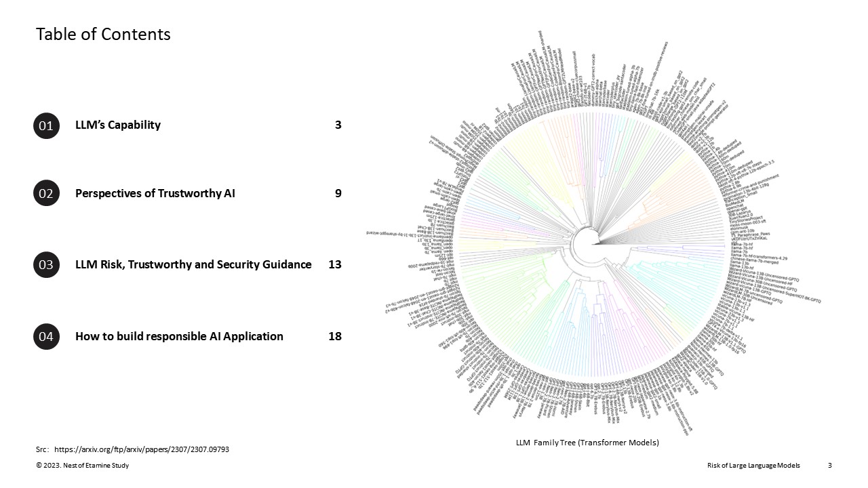Select the 'LLM's Capability' entry
The image size is (868, 488).
pyautogui.click(x=118, y=125)
